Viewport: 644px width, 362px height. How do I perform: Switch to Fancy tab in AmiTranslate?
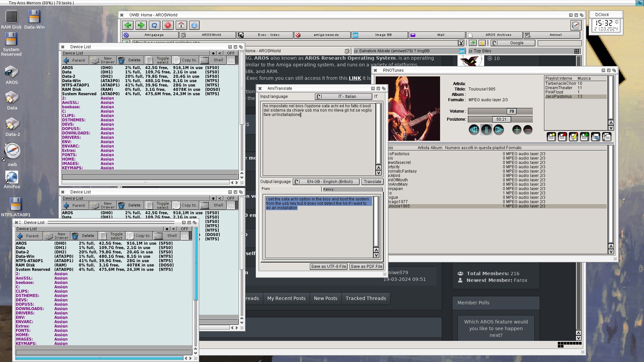(x=352, y=189)
